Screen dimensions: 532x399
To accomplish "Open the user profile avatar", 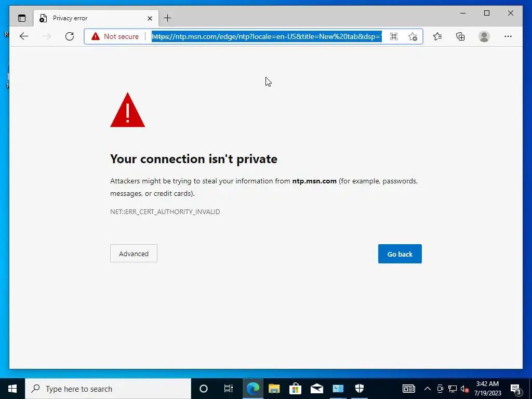I will [484, 36].
